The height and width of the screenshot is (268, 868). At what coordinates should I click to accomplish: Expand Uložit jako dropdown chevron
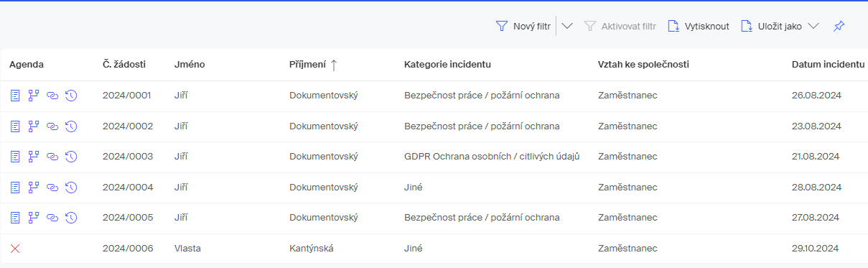[x=813, y=27]
